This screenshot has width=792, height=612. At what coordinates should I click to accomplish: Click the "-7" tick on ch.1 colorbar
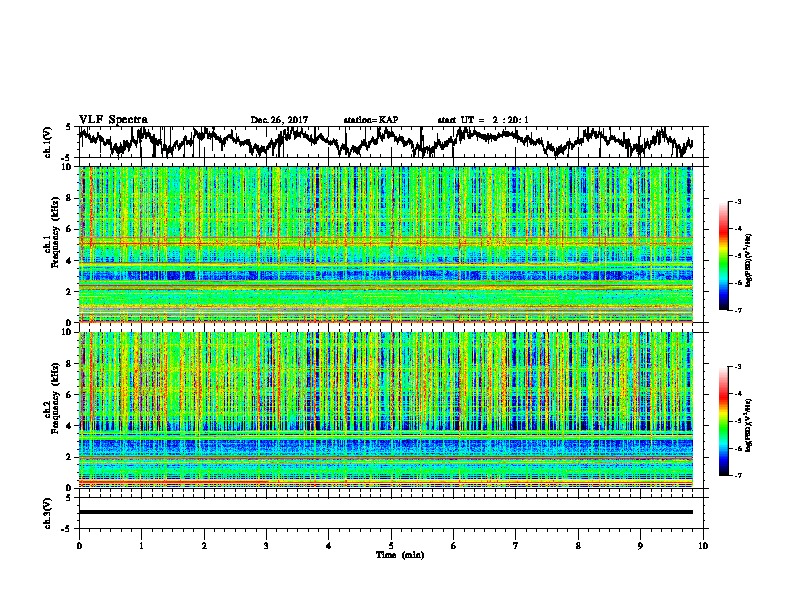pos(737,310)
